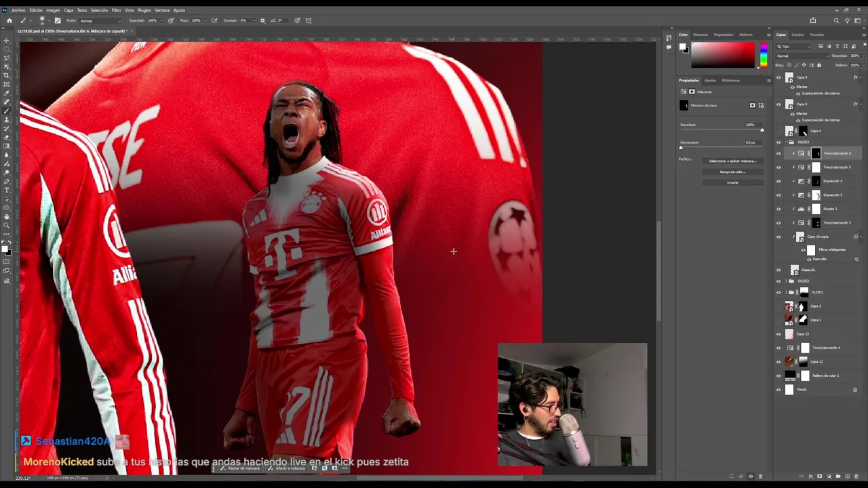Toggle symmetry butterfly icon in options bar

pos(309,20)
